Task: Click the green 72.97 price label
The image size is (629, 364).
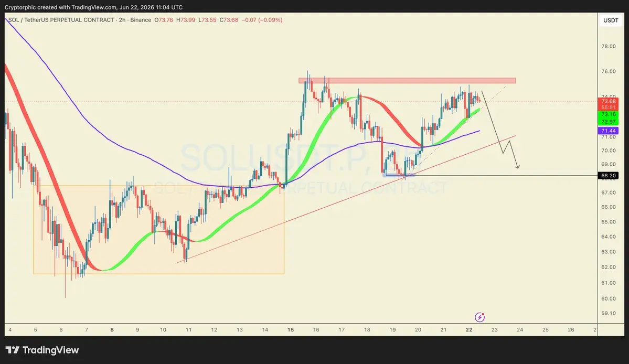Action: point(608,122)
